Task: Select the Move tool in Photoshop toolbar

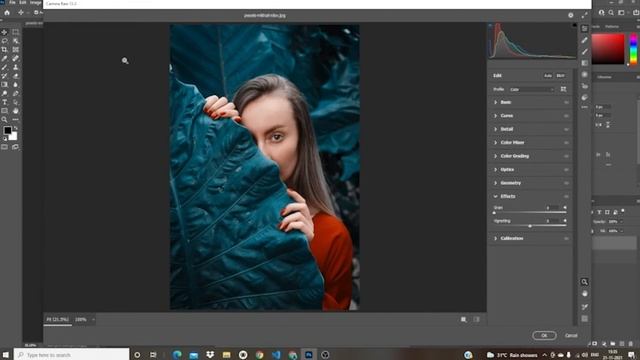Action: 4,32
